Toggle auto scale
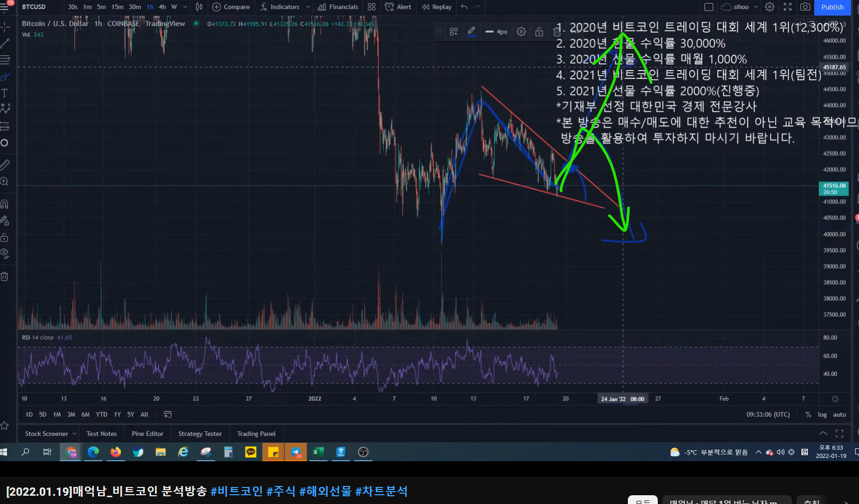This screenshot has height=504, width=859. 839,414
